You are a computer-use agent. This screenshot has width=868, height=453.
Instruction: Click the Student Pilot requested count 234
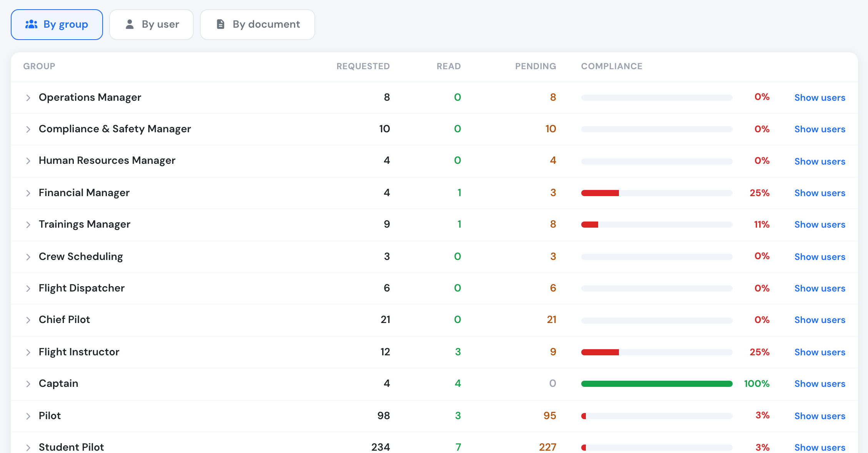381,447
